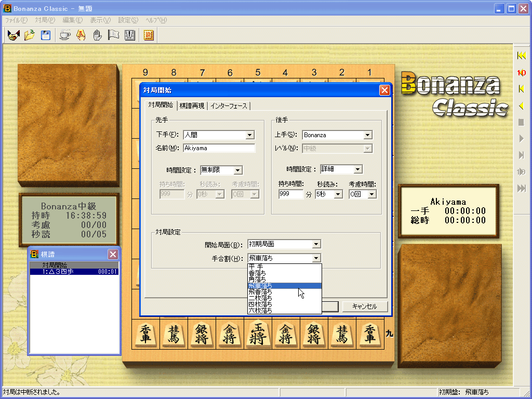Collapse the 手合割 dropdown arrow
This screenshot has height=399, width=532.
pos(316,258)
